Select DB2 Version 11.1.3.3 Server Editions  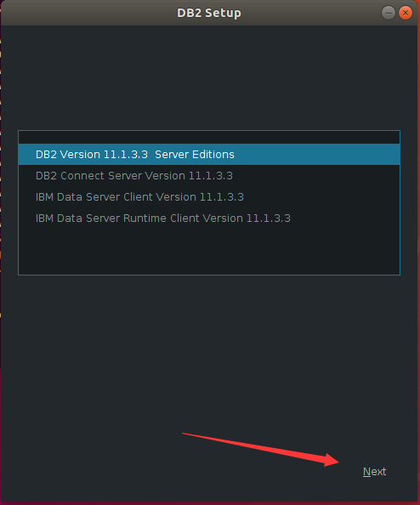tap(209, 154)
